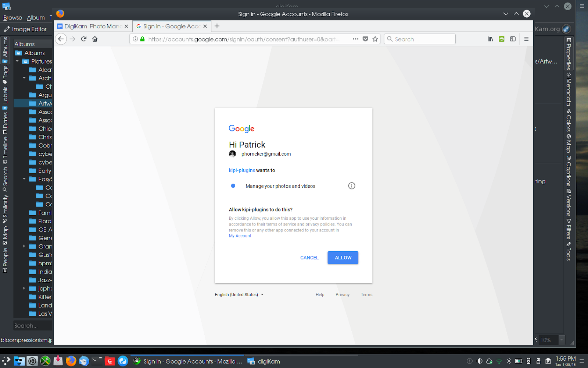Switch to DigiKam: Photo Management browser tab

tap(93, 26)
